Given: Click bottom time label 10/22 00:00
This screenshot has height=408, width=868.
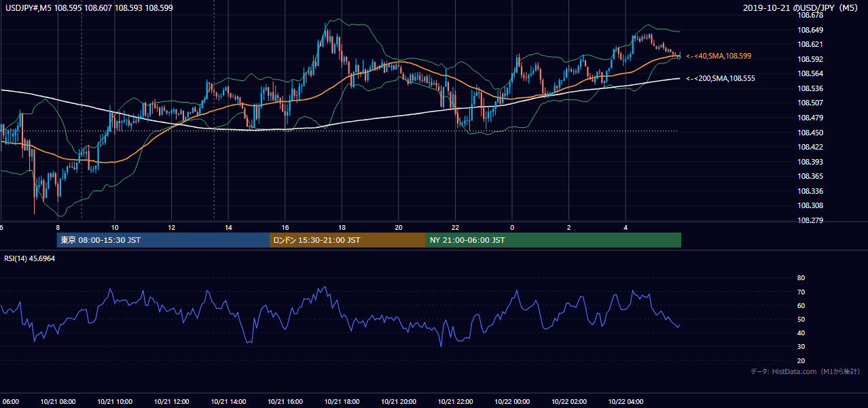Looking at the screenshot, I should click(512, 401).
